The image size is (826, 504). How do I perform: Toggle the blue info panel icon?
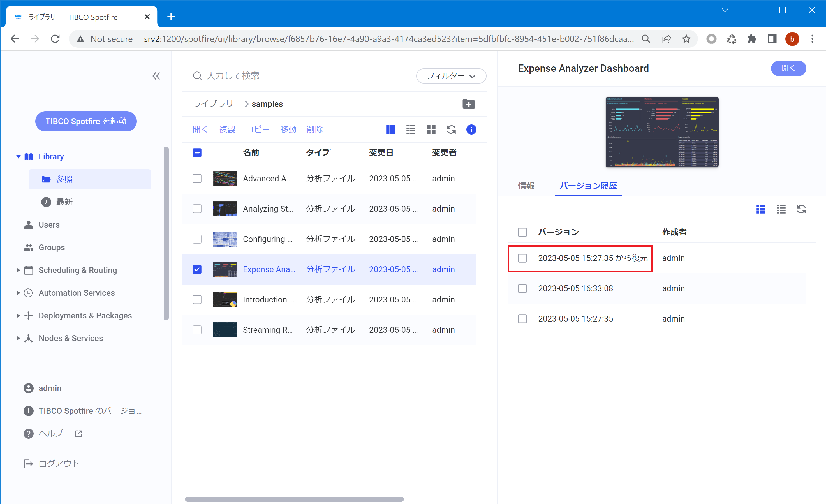(471, 130)
